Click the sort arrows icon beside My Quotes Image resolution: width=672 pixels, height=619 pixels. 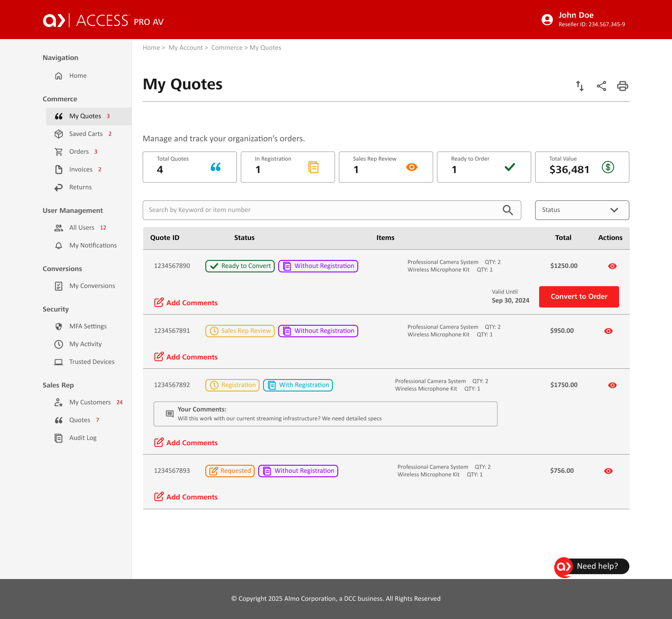tap(580, 86)
